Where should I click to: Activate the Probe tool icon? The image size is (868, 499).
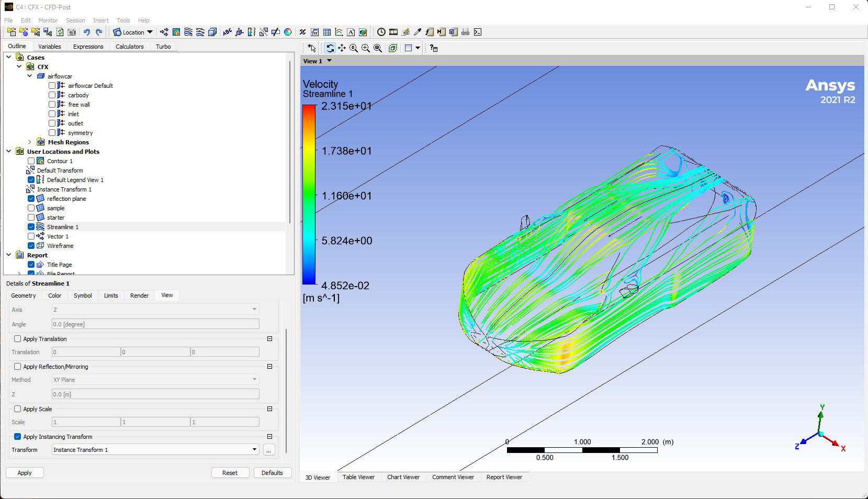coord(418,32)
